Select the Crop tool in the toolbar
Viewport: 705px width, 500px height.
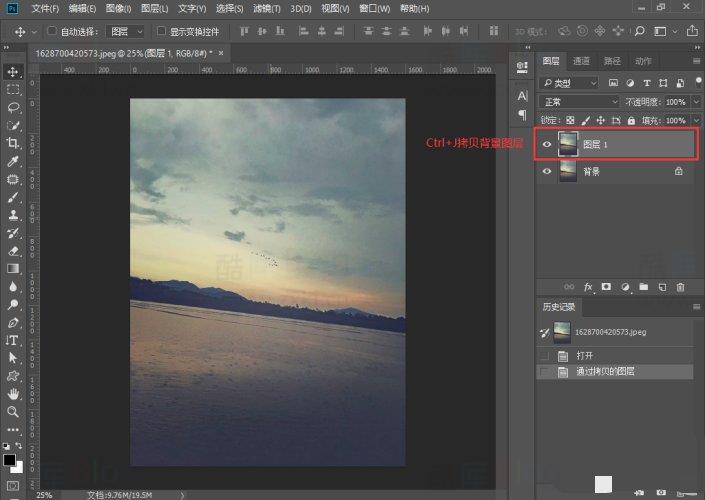[13, 143]
